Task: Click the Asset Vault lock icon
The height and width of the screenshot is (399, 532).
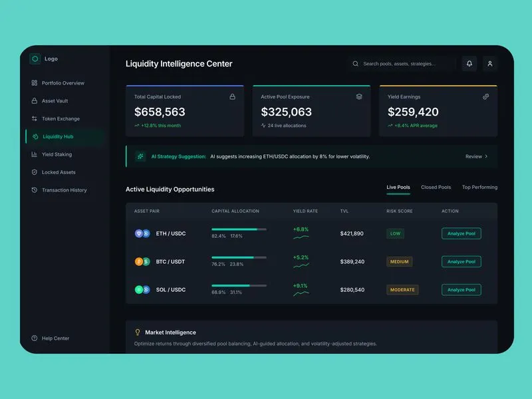Action: pyautogui.click(x=35, y=101)
